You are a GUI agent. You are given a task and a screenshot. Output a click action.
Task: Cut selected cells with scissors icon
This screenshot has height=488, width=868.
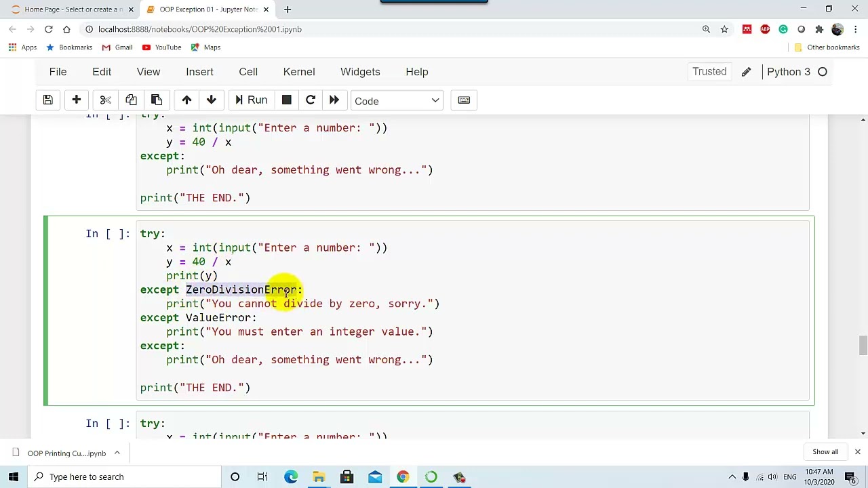105,100
